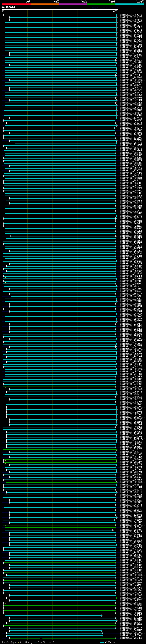Open hit UniRef100_P42794
Viewport: 146px width, 644px height.
click(x=131, y=72)
